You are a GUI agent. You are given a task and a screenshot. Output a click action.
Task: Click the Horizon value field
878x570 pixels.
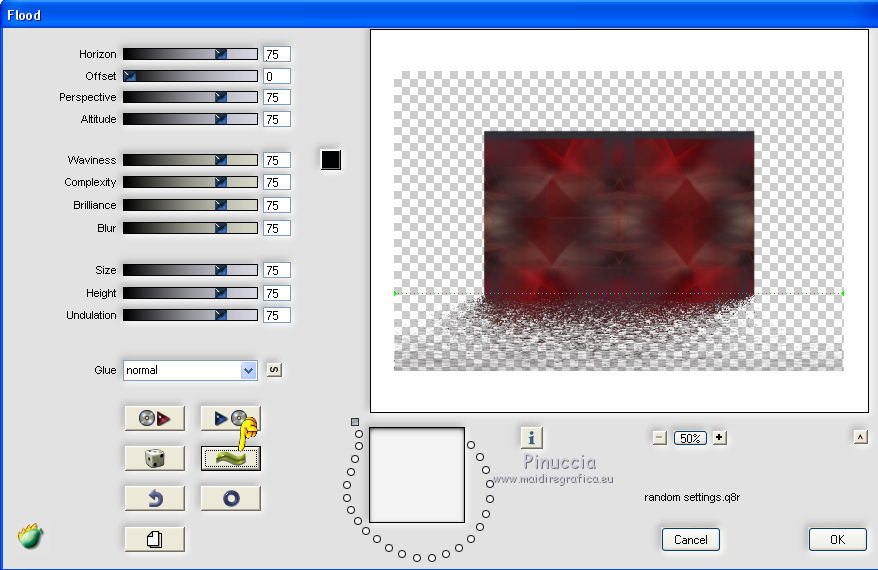point(277,54)
